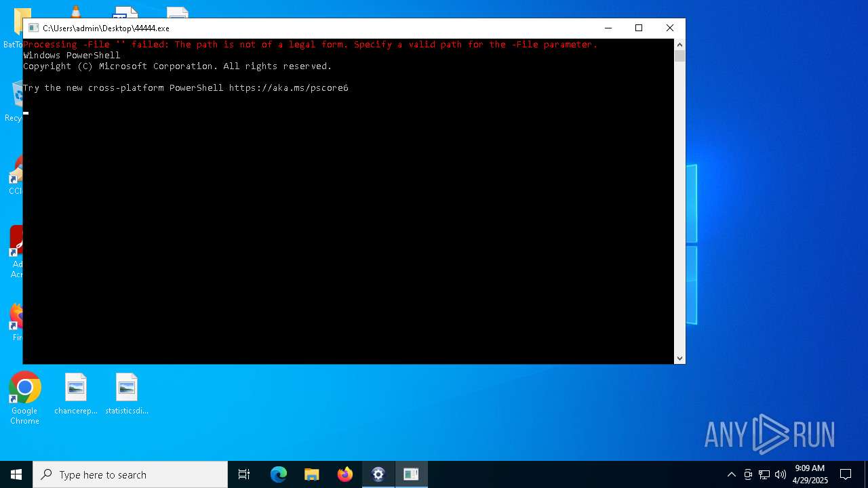Click the console vertical scrollbar thumb

pyautogui.click(x=679, y=56)
